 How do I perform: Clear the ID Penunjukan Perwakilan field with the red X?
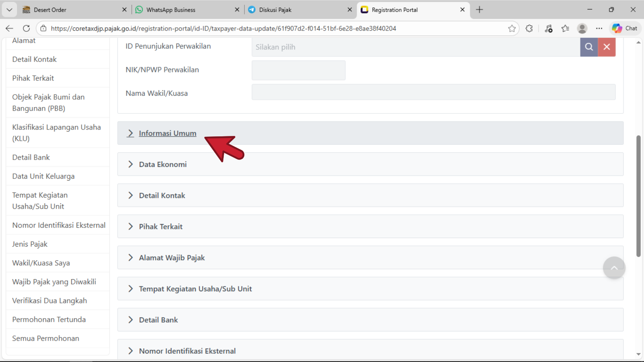607,47
